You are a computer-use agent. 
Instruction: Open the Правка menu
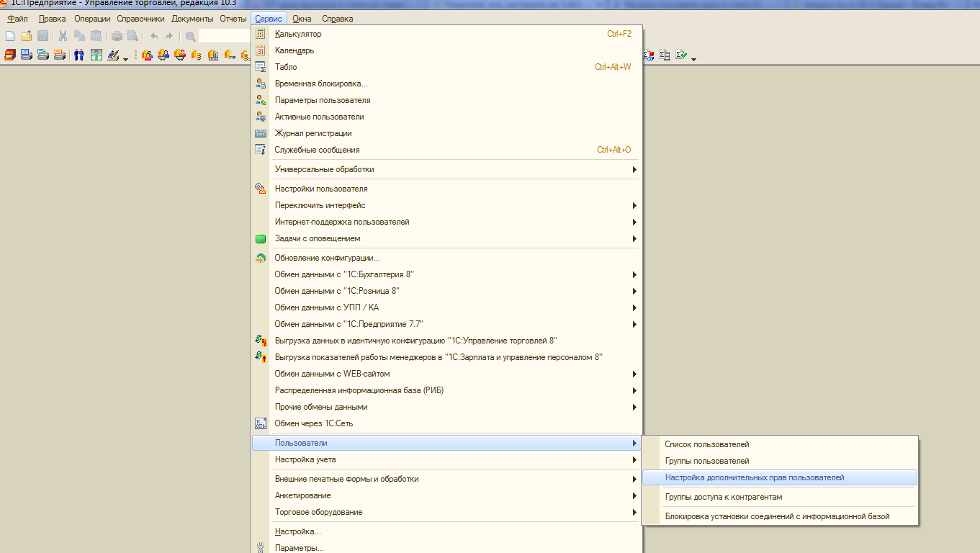pyautogui.click(x=52, y=19)
